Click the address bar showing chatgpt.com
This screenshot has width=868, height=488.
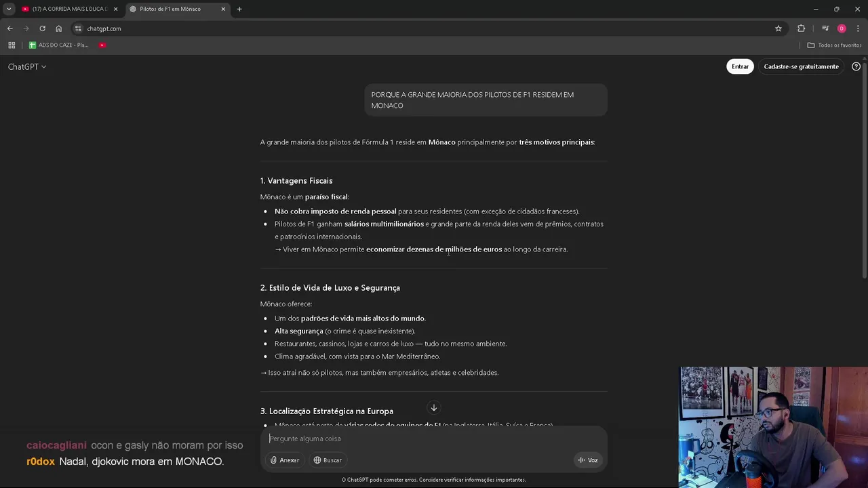click(x=427, y=28)
